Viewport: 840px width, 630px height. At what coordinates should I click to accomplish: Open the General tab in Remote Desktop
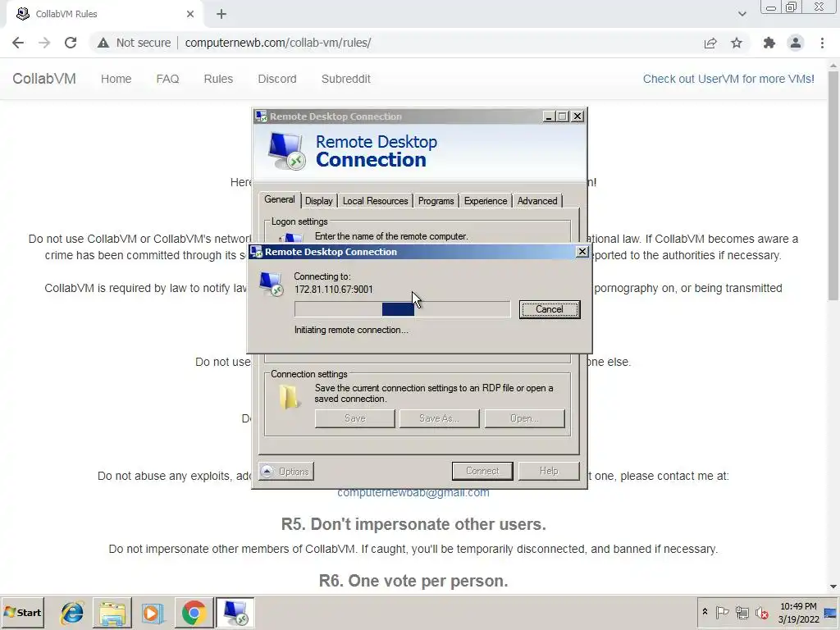279,200
